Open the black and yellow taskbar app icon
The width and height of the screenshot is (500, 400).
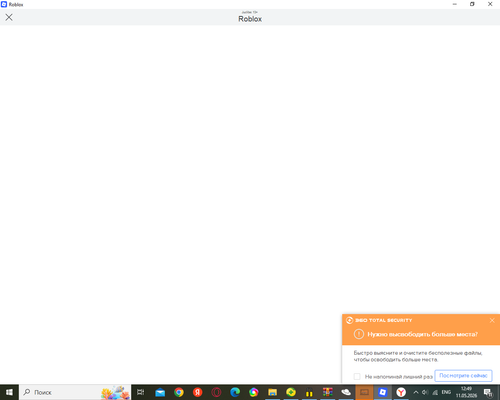[x=309, y=392]
